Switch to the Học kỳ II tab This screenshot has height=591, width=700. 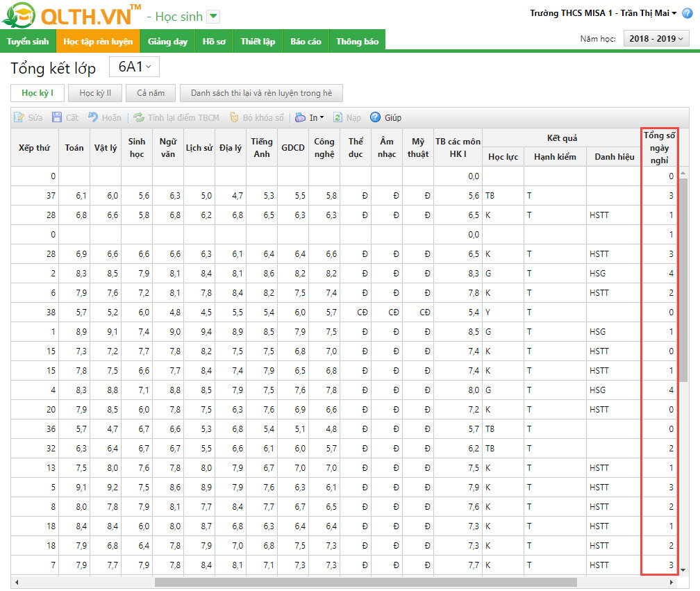pos(95,93)
